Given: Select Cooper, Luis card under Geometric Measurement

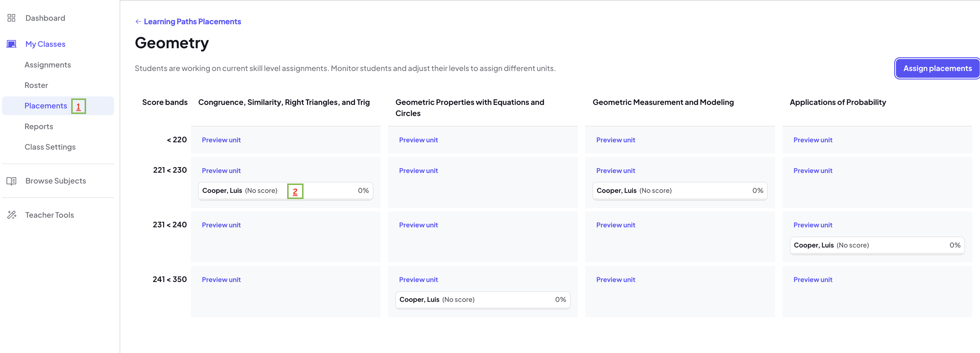Looking at the screenshot, I should 680,191.
